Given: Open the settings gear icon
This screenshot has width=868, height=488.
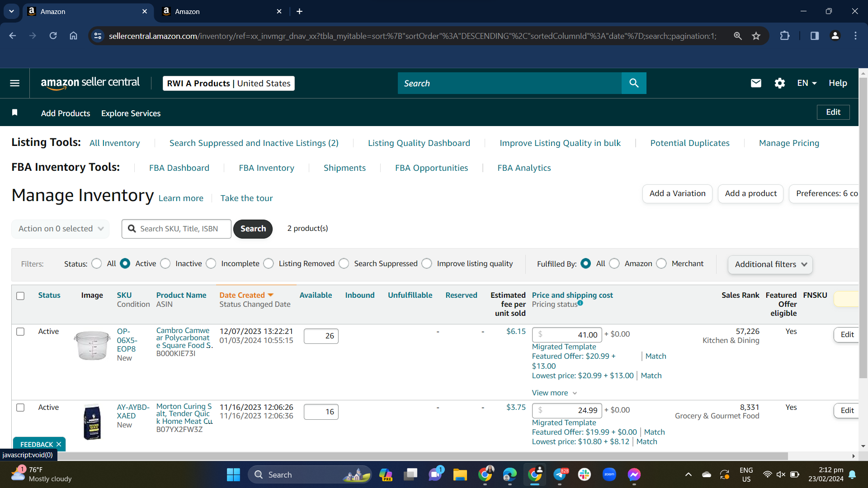Looking at the screenshot, I should [x=779, y=83].
